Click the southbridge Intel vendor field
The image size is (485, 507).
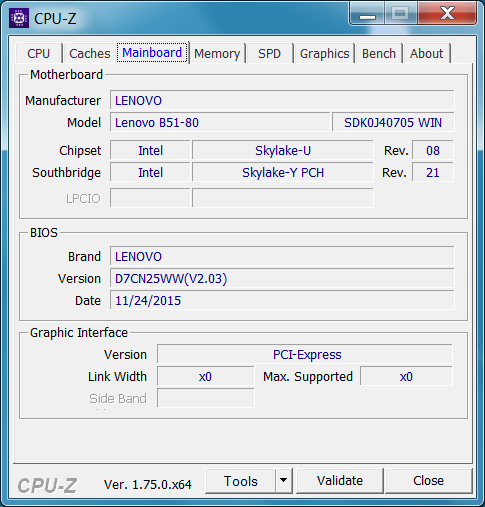(150, 172)
